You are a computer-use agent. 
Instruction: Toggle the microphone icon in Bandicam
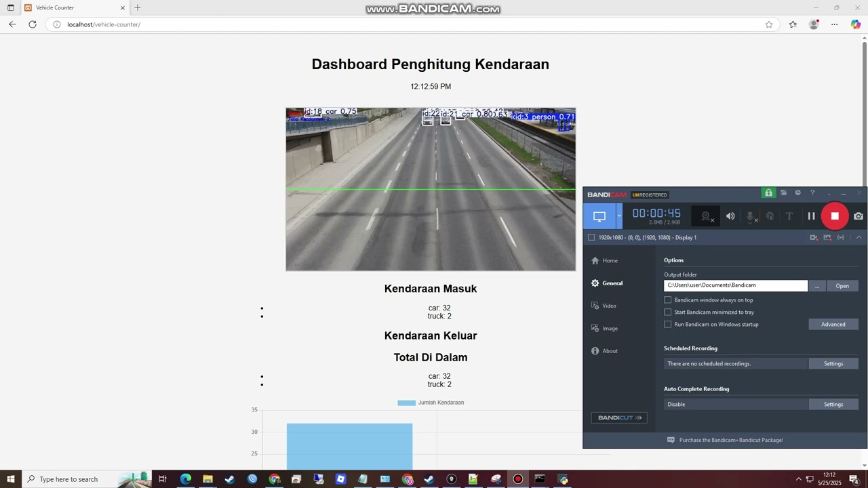[750, 216]
